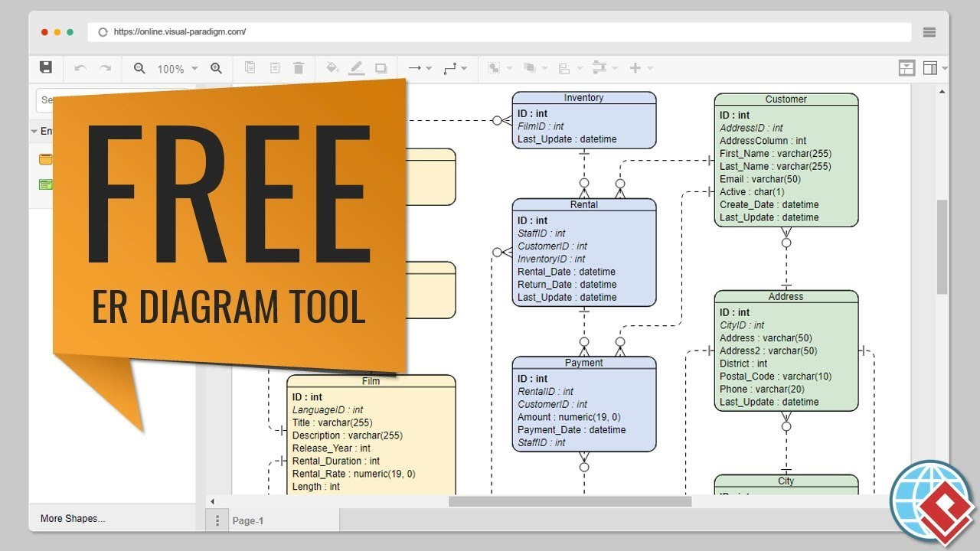Click the Save floppy disk icon

point(46,67)
